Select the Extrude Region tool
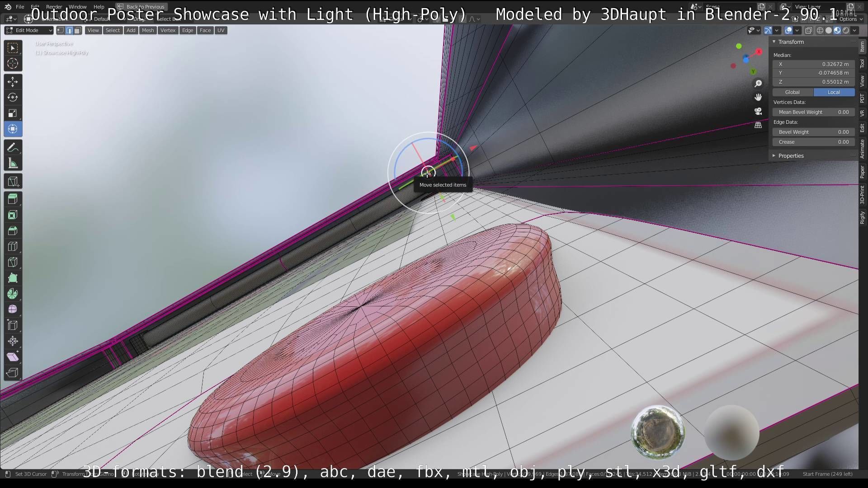 13,199
